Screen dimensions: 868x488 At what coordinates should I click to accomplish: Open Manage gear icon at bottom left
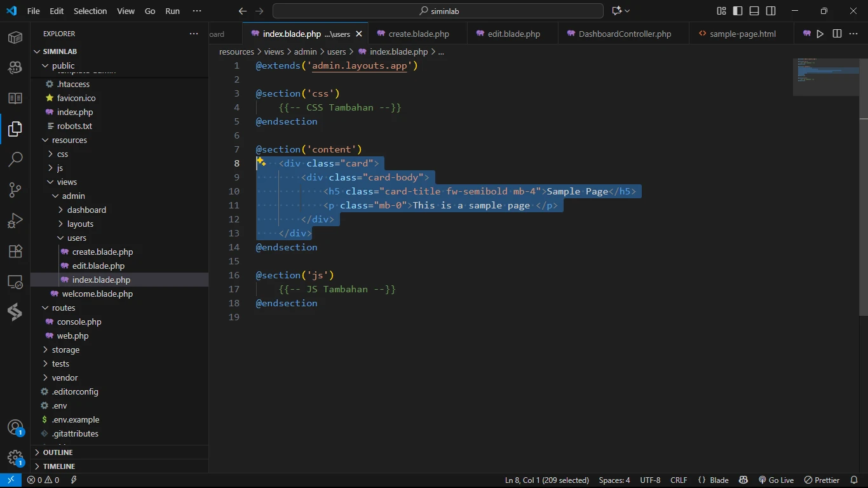(x=15, y=457)
